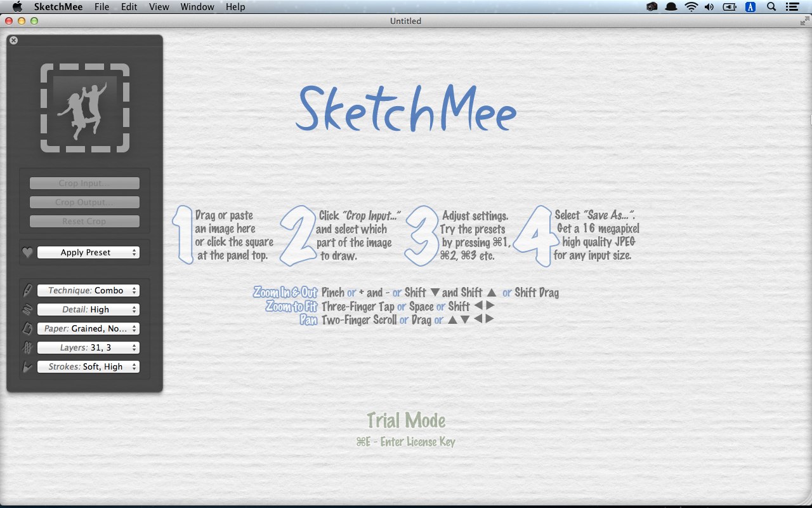
Task: Open the Edit menu
Action: click(129, 7)
